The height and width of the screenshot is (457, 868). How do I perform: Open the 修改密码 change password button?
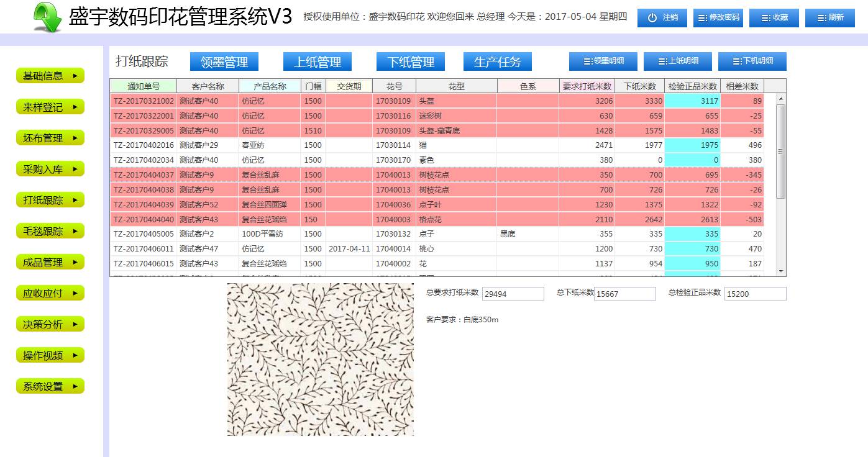(x=718, y=18)
